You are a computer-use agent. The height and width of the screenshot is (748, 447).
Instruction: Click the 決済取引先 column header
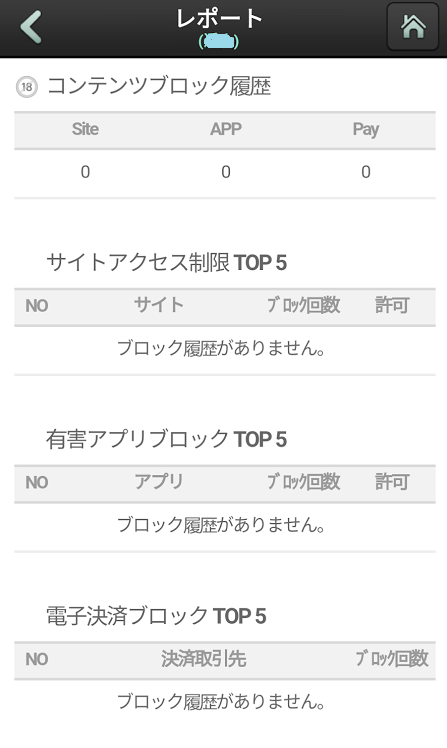point(204,659)
